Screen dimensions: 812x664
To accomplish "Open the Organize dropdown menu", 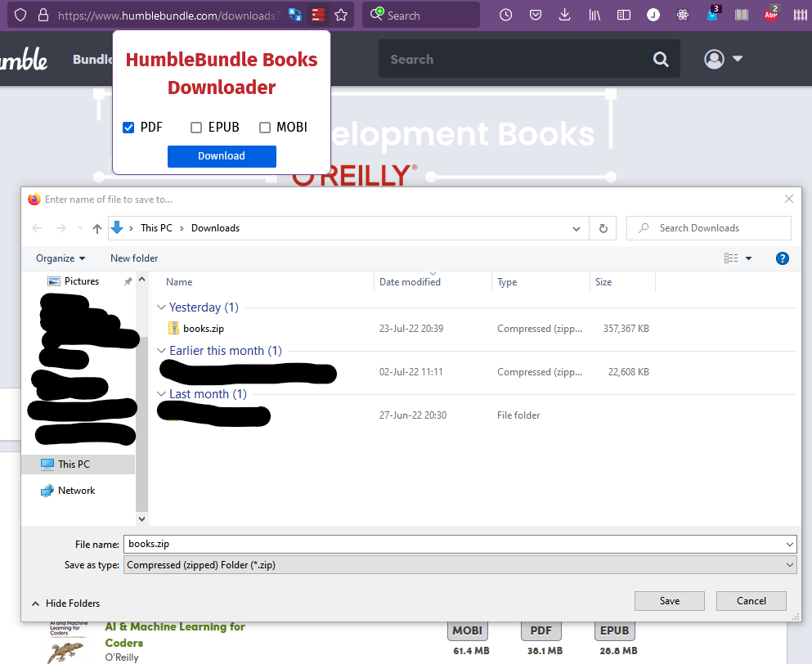I will (x=61, y=258).
